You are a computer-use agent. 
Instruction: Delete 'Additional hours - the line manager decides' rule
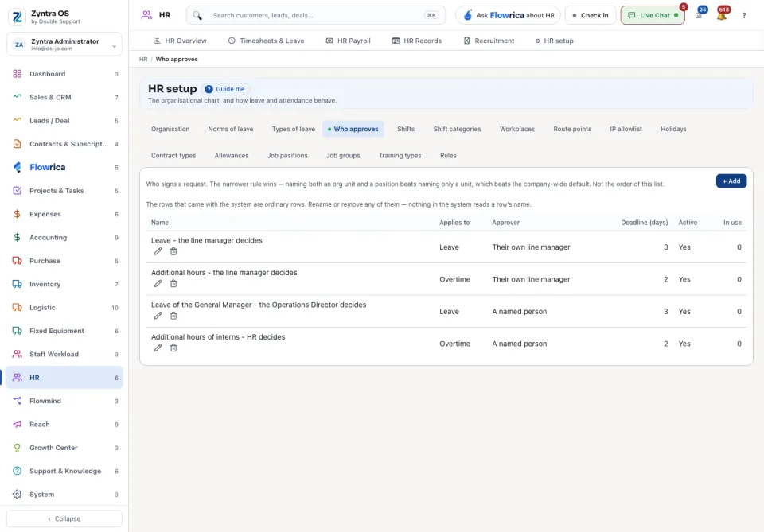(173, 283)
